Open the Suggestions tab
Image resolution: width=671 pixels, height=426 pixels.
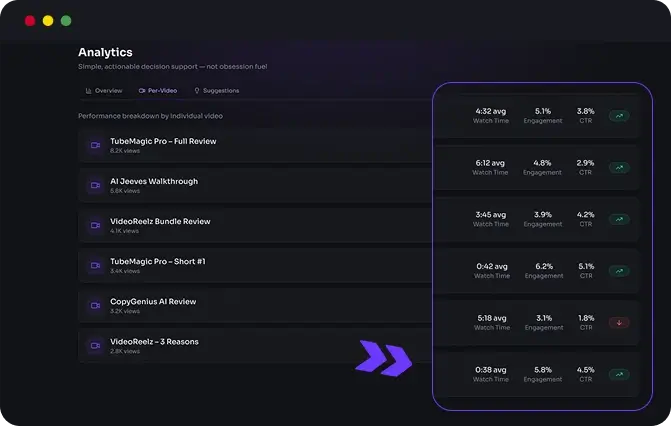click(x=217, y=91)
